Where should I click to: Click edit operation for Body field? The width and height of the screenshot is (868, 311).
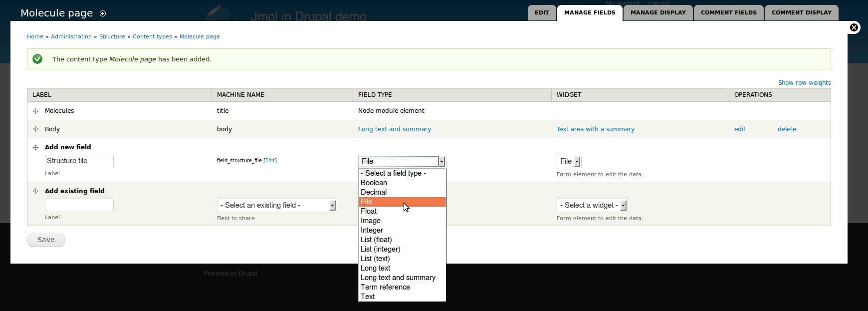pos(740,129)
